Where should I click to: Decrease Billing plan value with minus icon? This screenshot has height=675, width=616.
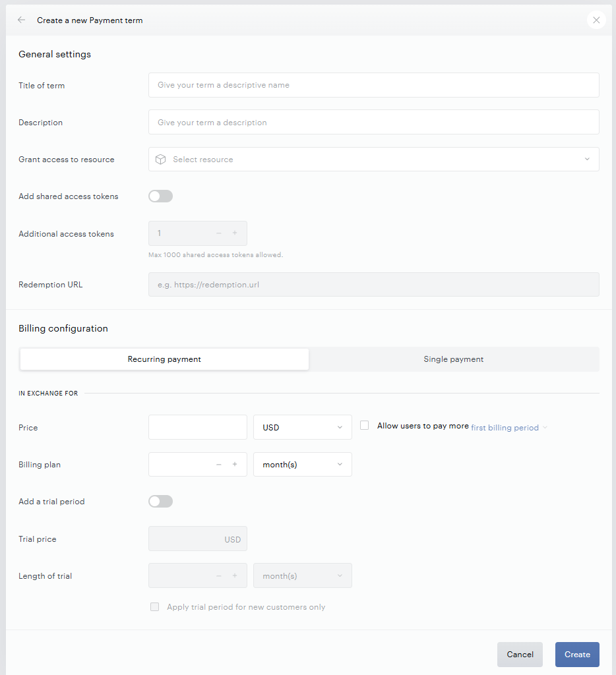[219, 464]
